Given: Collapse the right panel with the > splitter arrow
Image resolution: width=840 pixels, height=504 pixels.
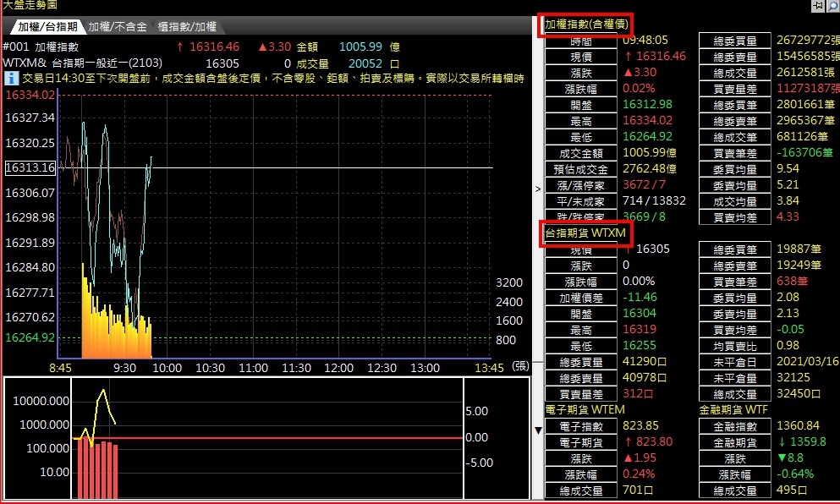Looking at the screenshot, I should coord(538,189).
